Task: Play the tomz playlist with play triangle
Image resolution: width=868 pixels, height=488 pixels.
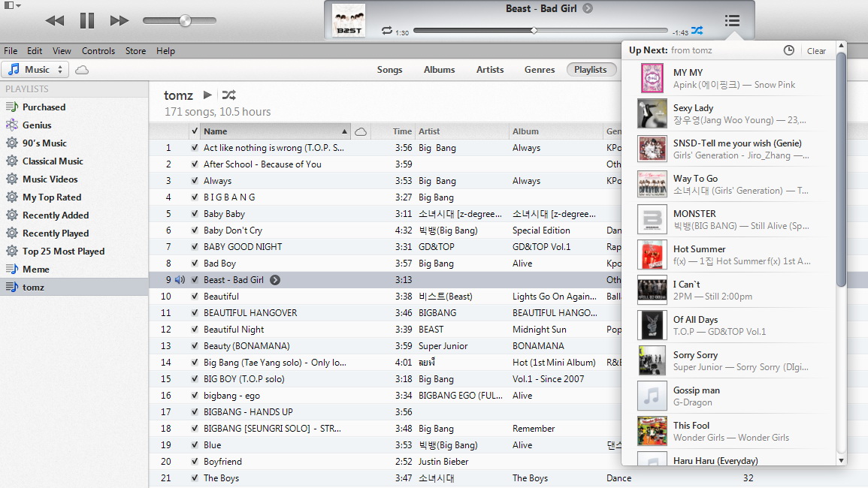Action: [x=207, y=95]
